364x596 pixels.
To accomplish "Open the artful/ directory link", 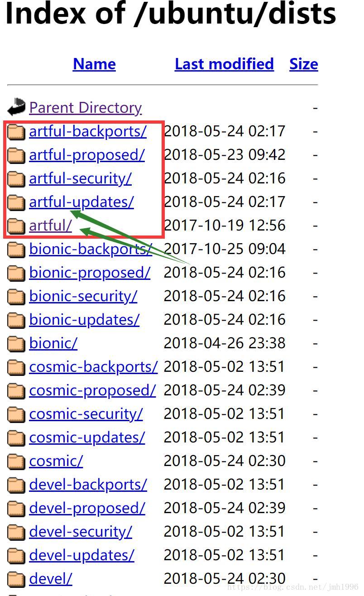I will (50, 225).
